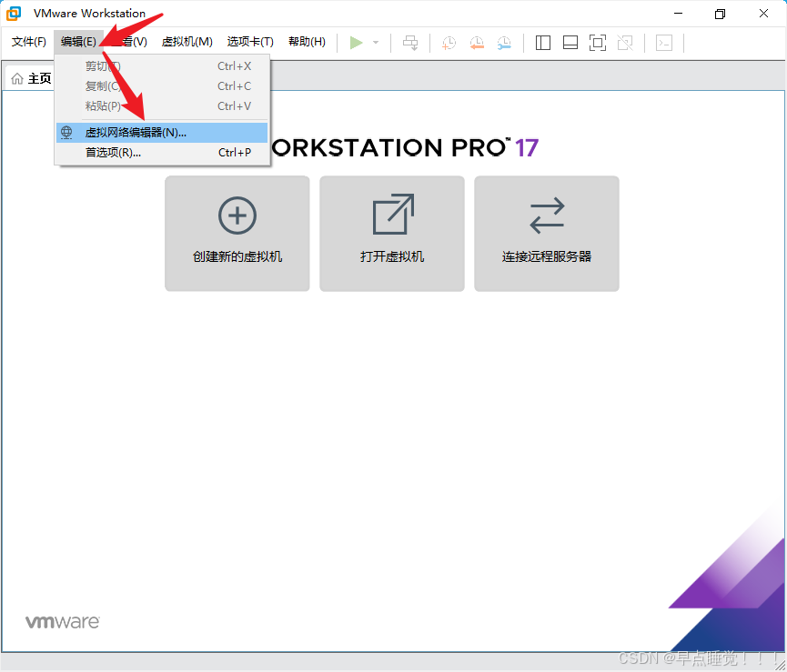Switch to the 主页 tab
787x672 pixels.
(x=29, y=79)
